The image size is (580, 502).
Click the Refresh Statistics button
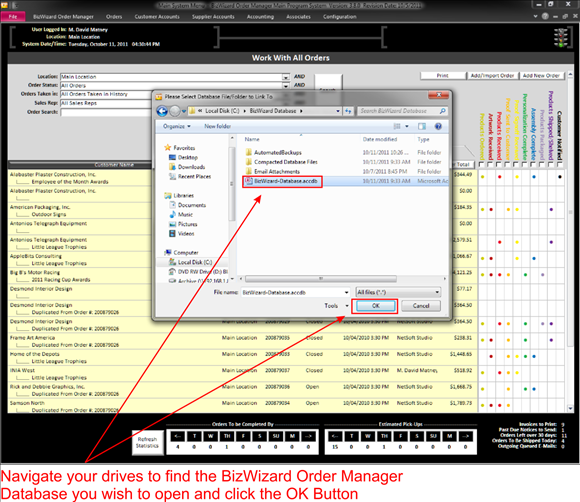click(148, 442)
